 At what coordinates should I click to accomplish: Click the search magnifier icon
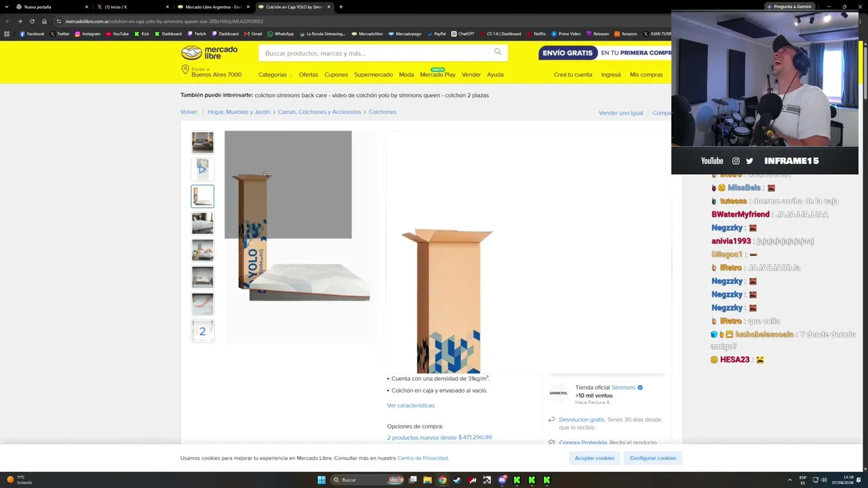coord(498,52)
